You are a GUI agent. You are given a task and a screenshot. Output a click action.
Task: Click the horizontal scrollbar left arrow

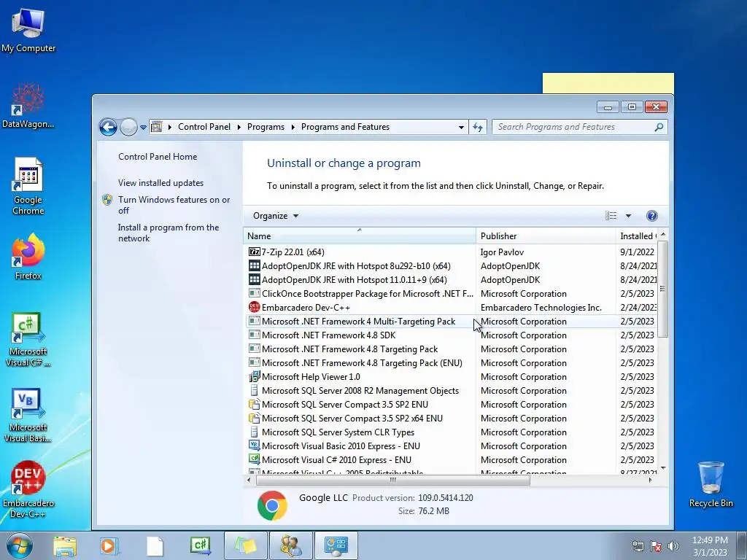pyautogui.click(x=249, y=480)
